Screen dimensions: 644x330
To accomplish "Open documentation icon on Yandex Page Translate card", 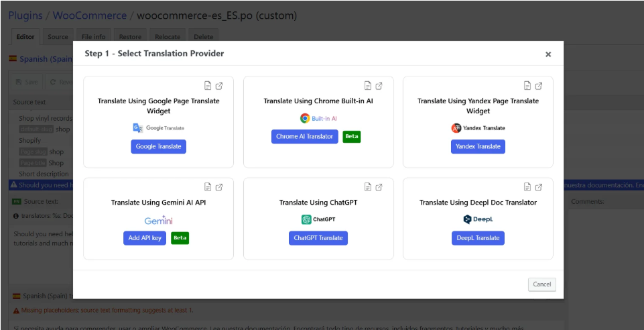I will [x=527, y=86].
